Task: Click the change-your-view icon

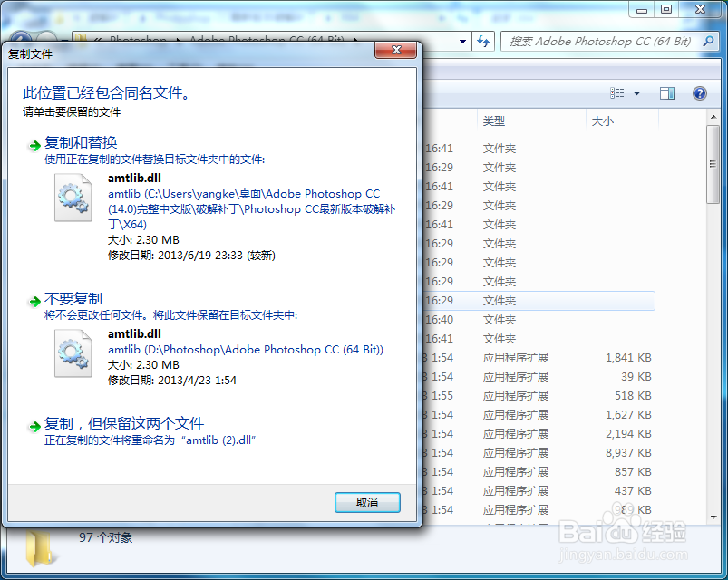Action: [616, 92]
